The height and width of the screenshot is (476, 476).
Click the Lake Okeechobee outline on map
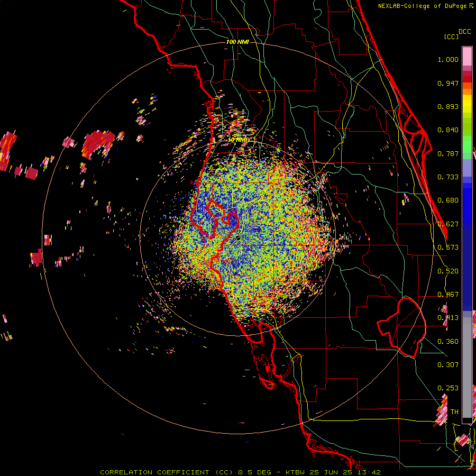pyautogui.click(x=401, y=327)
